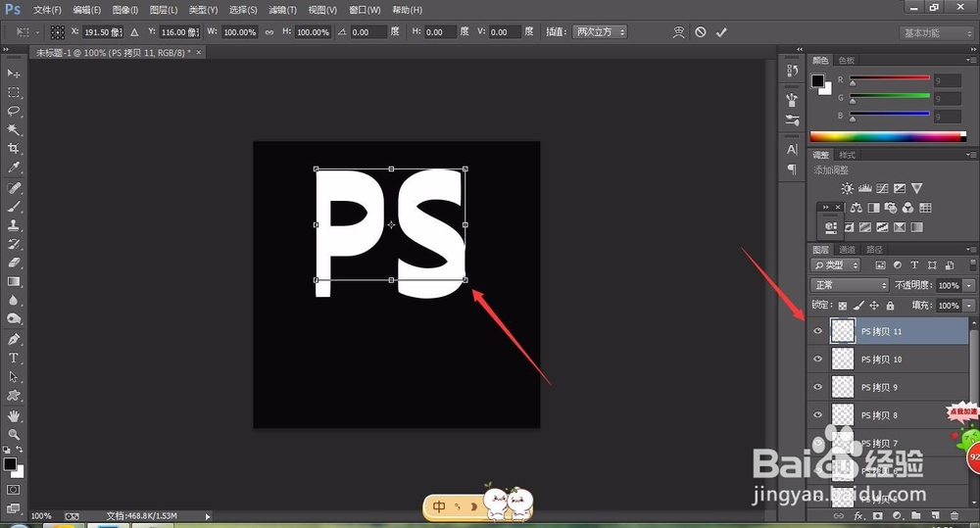Image resolution: width=980 pixels, height=528 pixels.
Task: Click the foreground color swatch in Color panel
Action: point(817,80)
